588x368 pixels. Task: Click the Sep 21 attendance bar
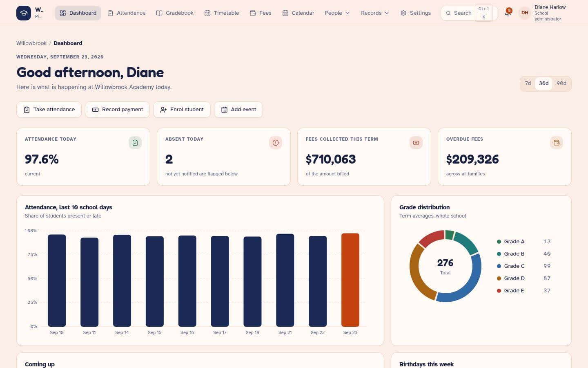[285, 280]
